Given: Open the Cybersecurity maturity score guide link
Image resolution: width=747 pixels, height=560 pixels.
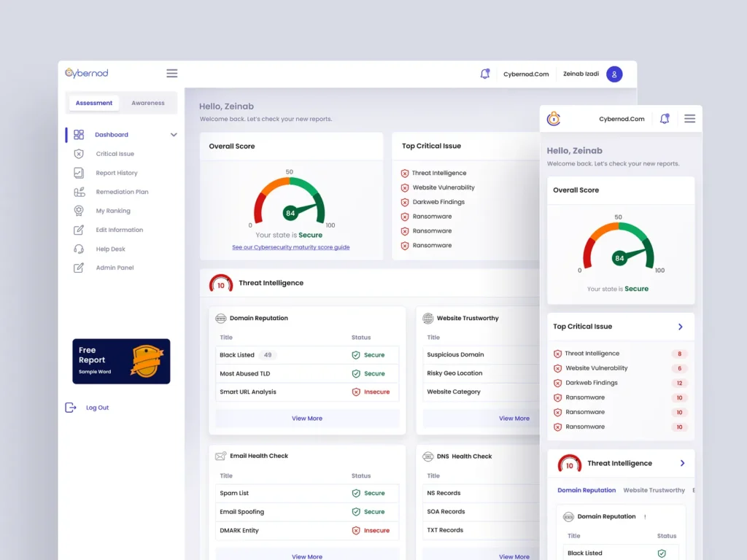Looking at the screenshot, I should click(290, 247).
